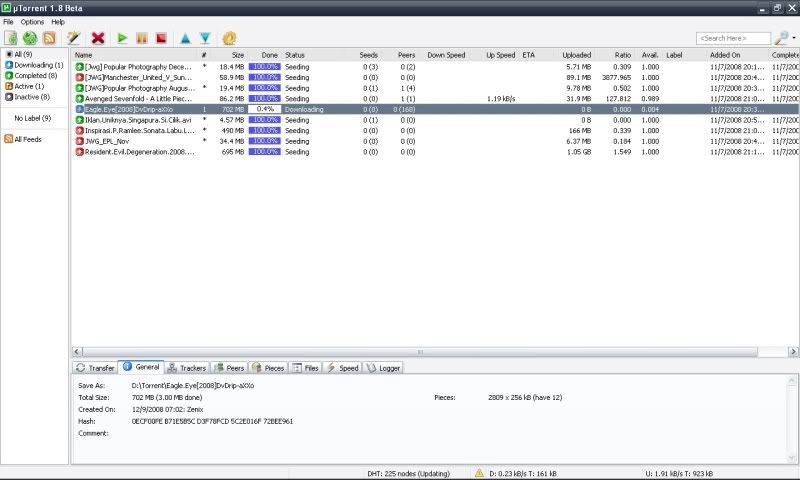Switch to the Transfer tab
The image size is (800, 480).
95,368
